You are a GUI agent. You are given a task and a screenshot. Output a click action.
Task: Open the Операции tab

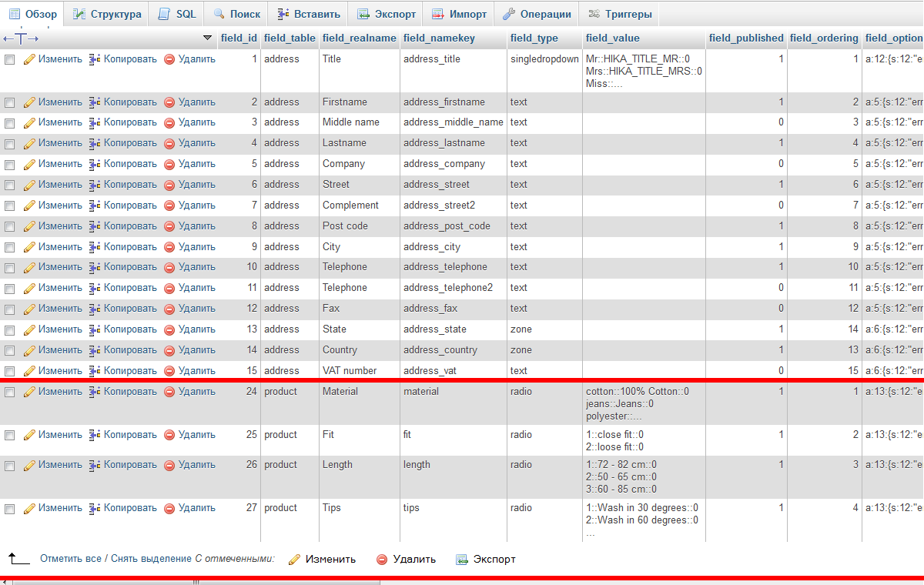point(537,14)
